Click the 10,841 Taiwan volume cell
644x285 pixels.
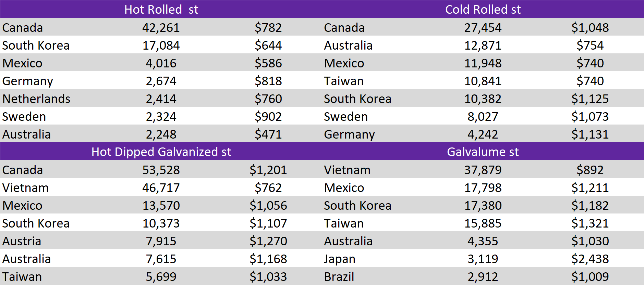[x=483, y=81]
